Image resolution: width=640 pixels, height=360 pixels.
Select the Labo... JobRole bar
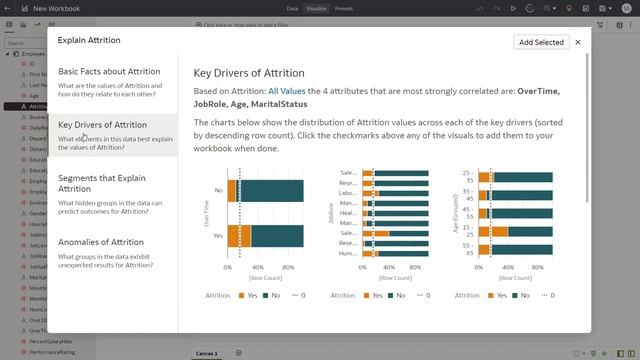[x=396, y=193]
